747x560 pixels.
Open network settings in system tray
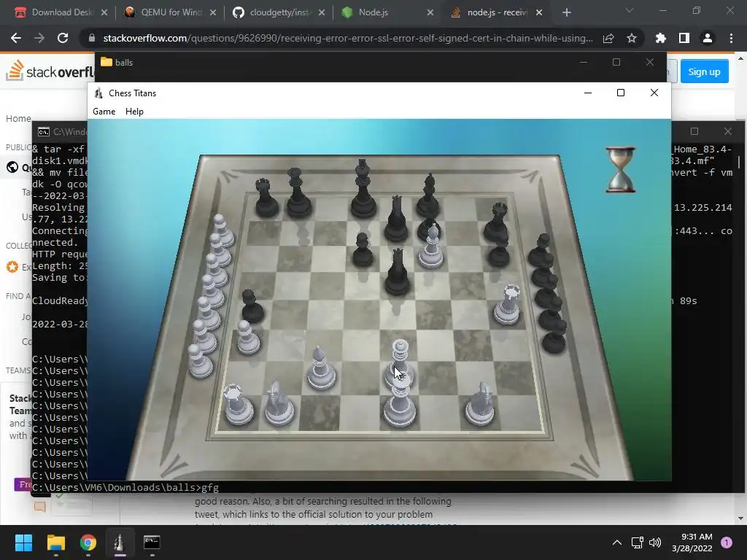coord(637,542)
